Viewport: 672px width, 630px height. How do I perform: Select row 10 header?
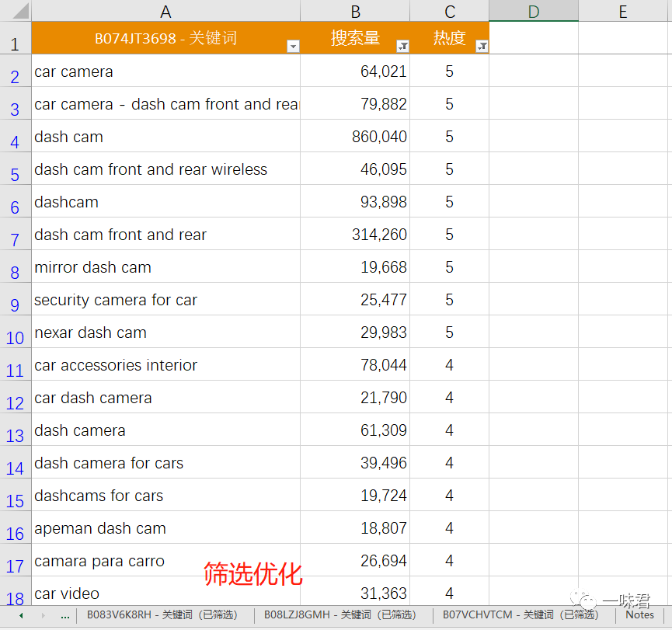point(16,332)
